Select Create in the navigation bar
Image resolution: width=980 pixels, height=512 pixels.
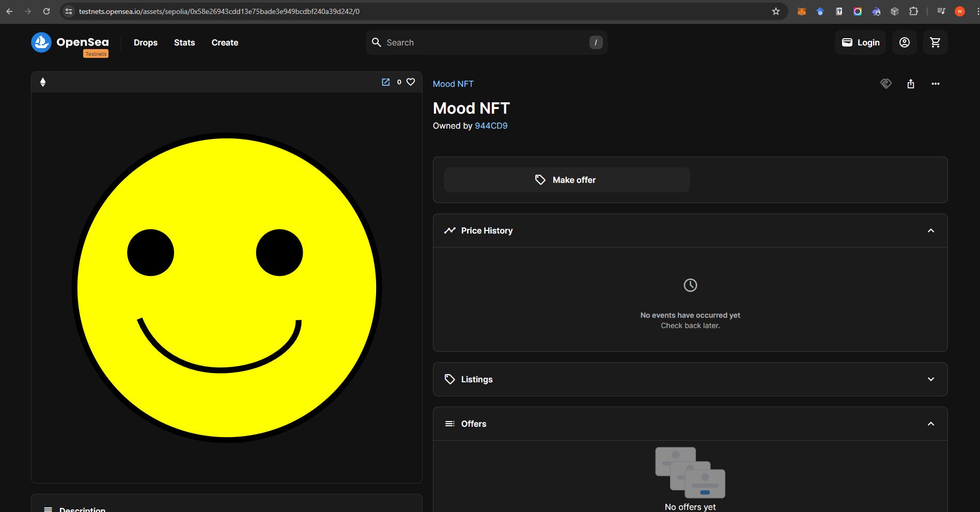[225, 42]
